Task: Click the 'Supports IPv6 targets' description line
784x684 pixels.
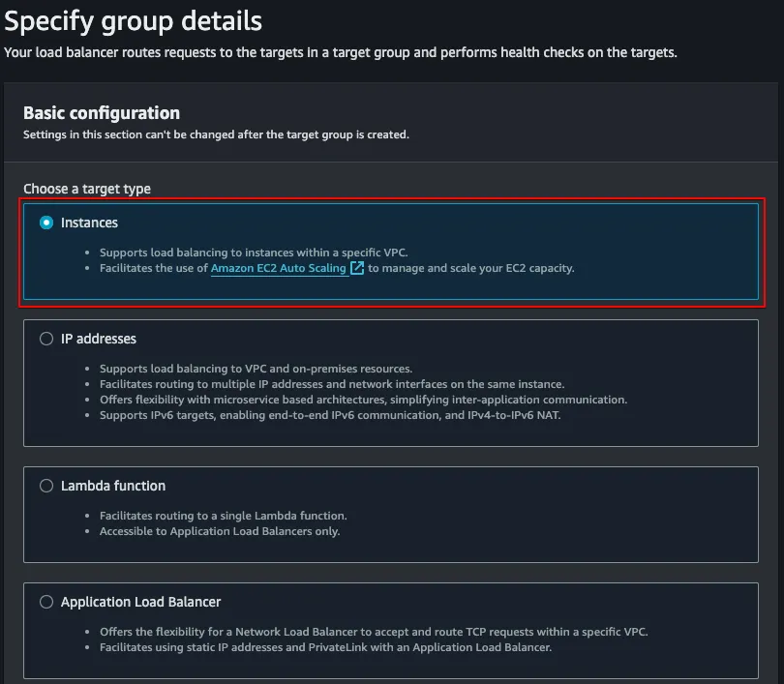Action: 330,415
